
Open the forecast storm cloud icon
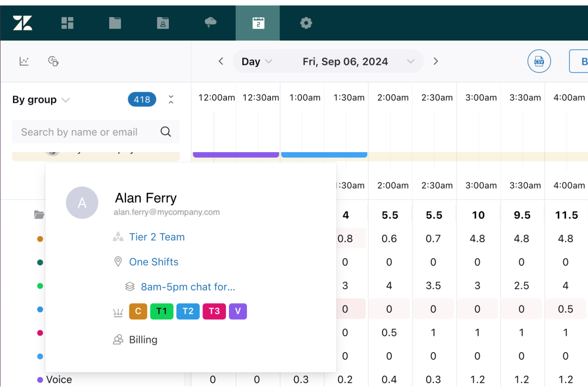click(210, 23)
